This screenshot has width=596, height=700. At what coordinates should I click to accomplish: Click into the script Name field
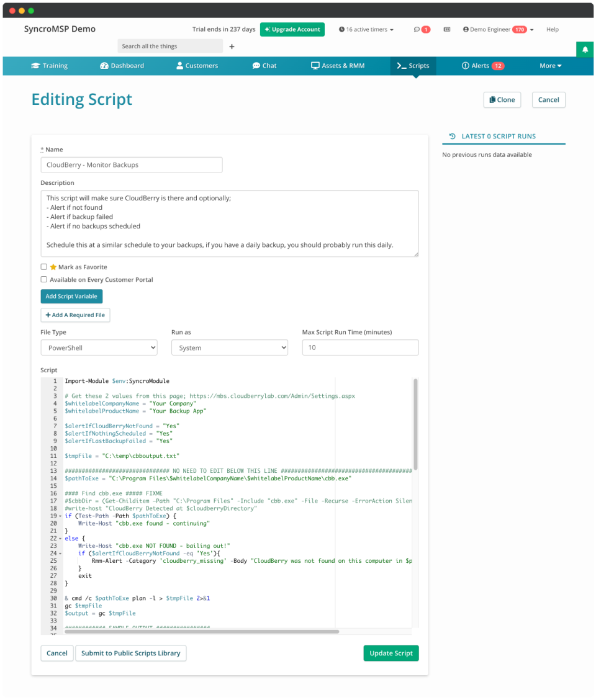tap(132, 164)
